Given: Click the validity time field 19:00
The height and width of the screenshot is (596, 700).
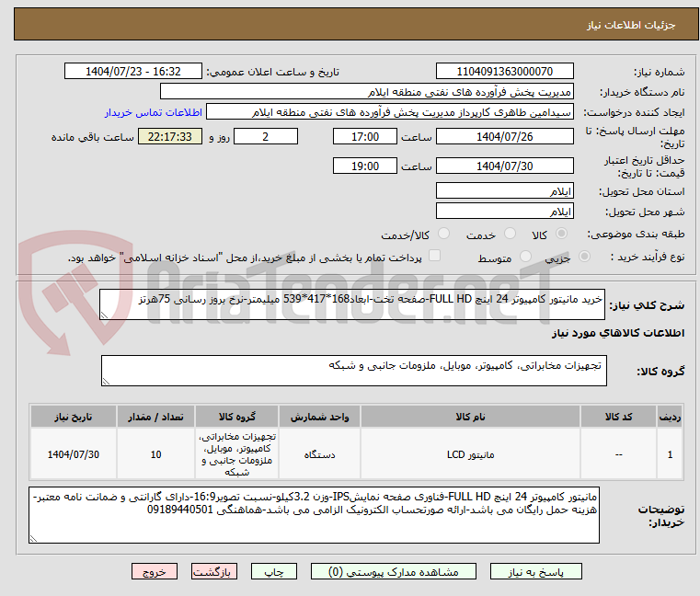Looking at the screenshot, I should [365, 166].
